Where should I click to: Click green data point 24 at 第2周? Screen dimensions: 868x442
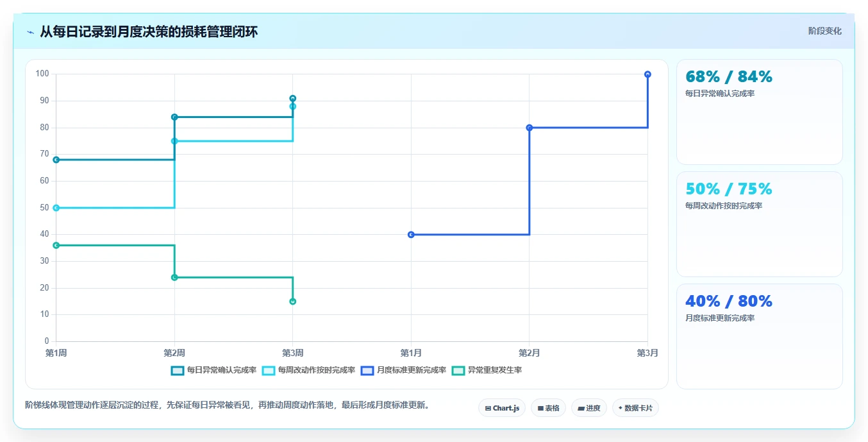click(x=174, y=277)
